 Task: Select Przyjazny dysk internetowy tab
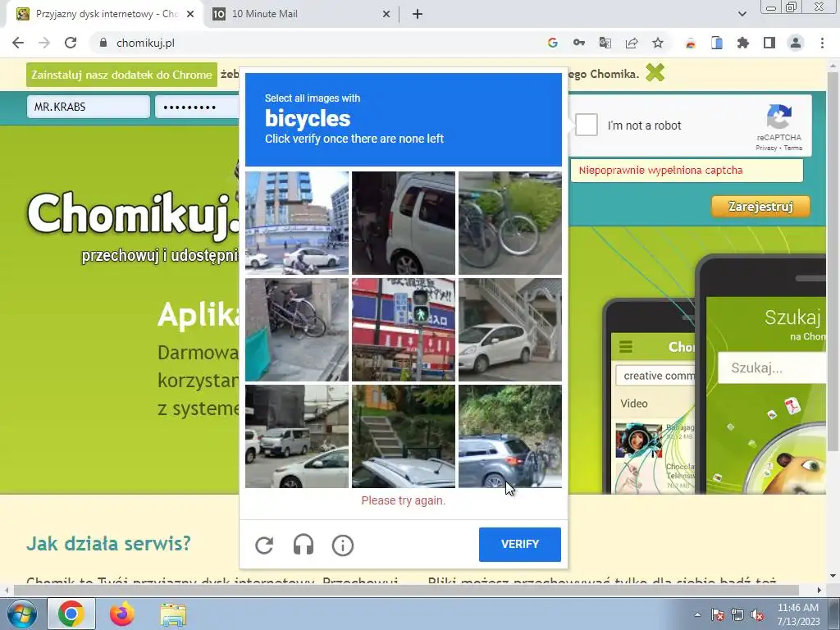coord(105,14)
